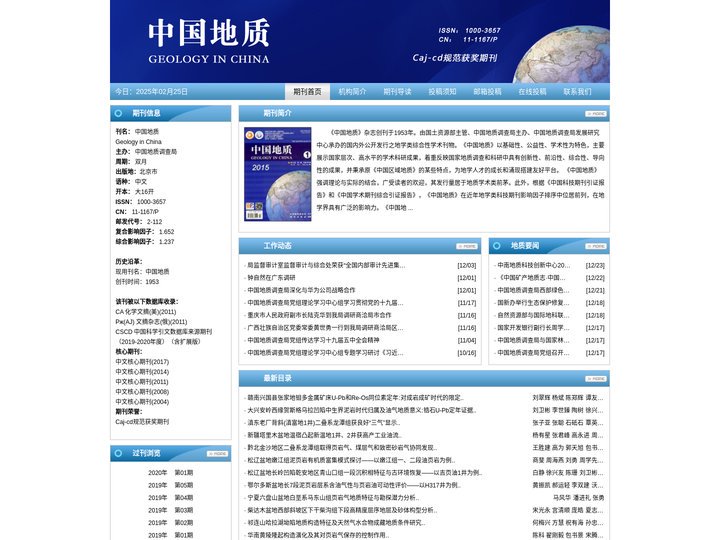Open 中国地质调查局党组召开 news item

click(533, 353)
